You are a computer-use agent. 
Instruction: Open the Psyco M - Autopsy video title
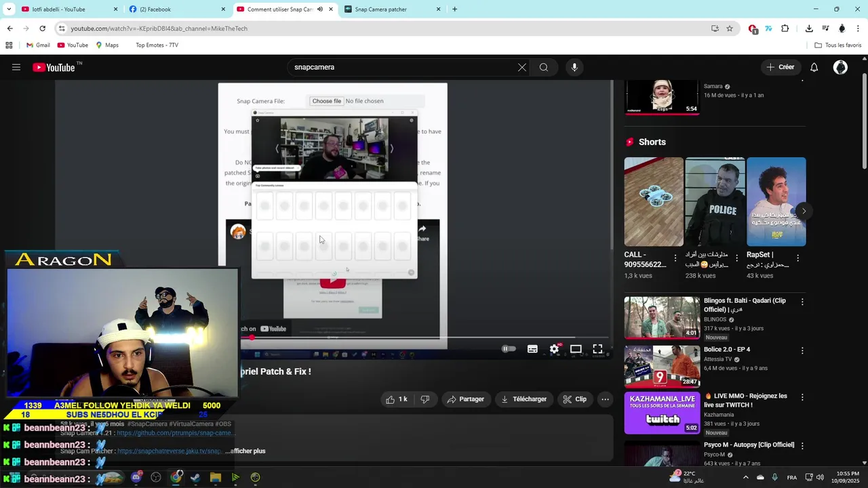point(749,445)
